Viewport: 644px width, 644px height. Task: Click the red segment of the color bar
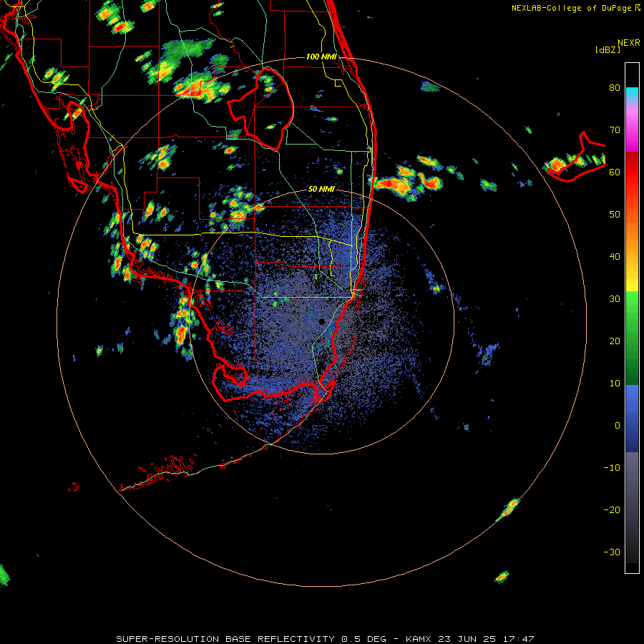(632, 172)
